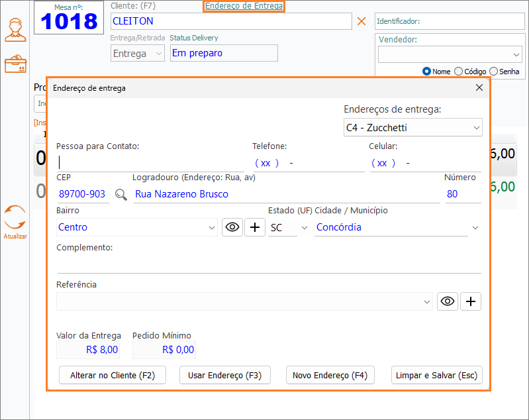This screenshot has height=420, width=529.
Task: Select the Código radio button
Action: click(459, 72)
